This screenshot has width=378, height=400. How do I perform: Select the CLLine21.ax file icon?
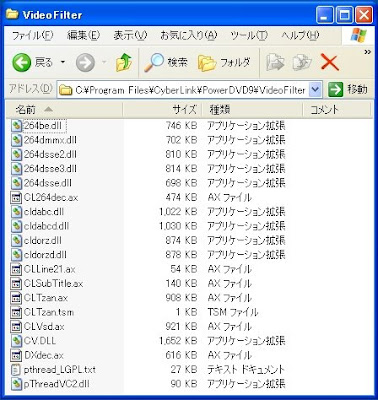click(16, 269)
